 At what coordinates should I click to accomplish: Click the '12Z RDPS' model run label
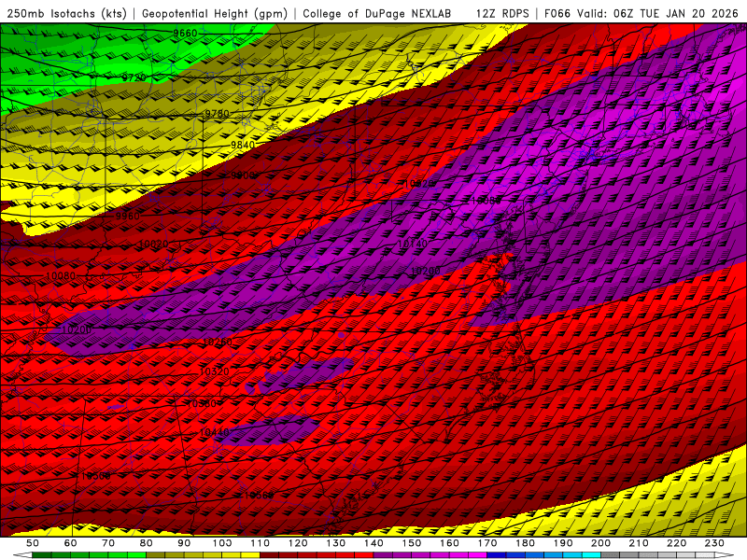tap(502, 13)
